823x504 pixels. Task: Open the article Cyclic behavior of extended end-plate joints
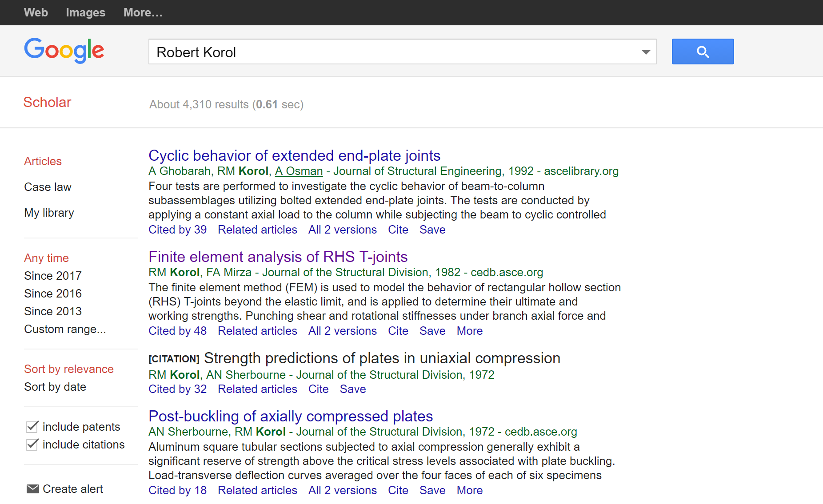(x=294, y=155)
